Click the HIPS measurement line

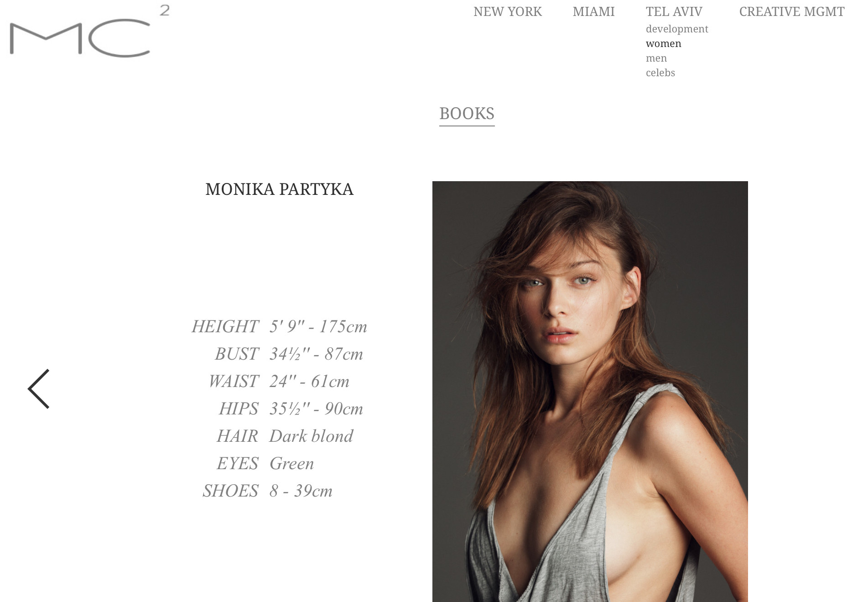pos(291,409)
